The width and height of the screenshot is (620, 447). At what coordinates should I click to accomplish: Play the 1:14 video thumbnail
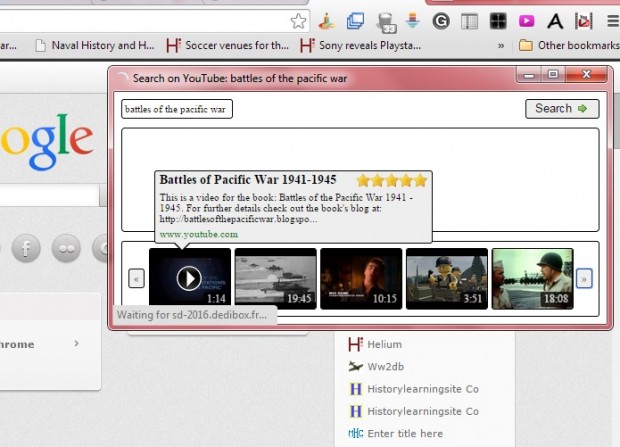click(x=189, y=278)
